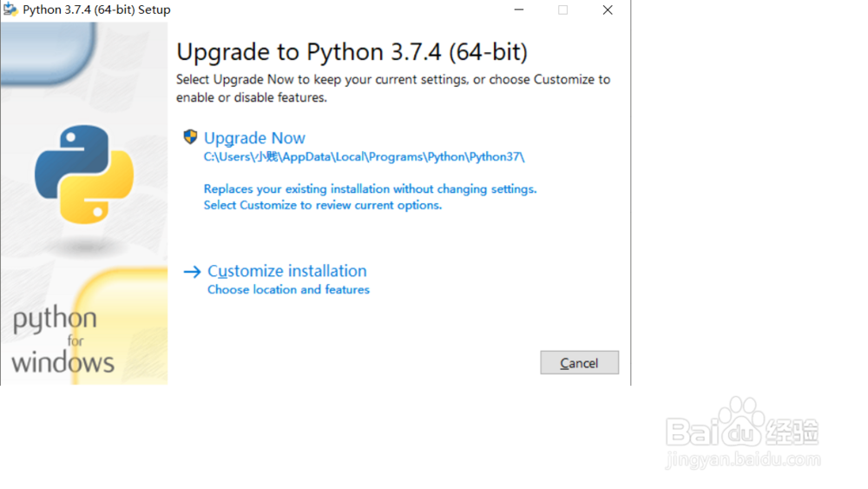Click the Python snake logo in the sidebar
Screen dimensions: 868x489
tap(84, 175)
